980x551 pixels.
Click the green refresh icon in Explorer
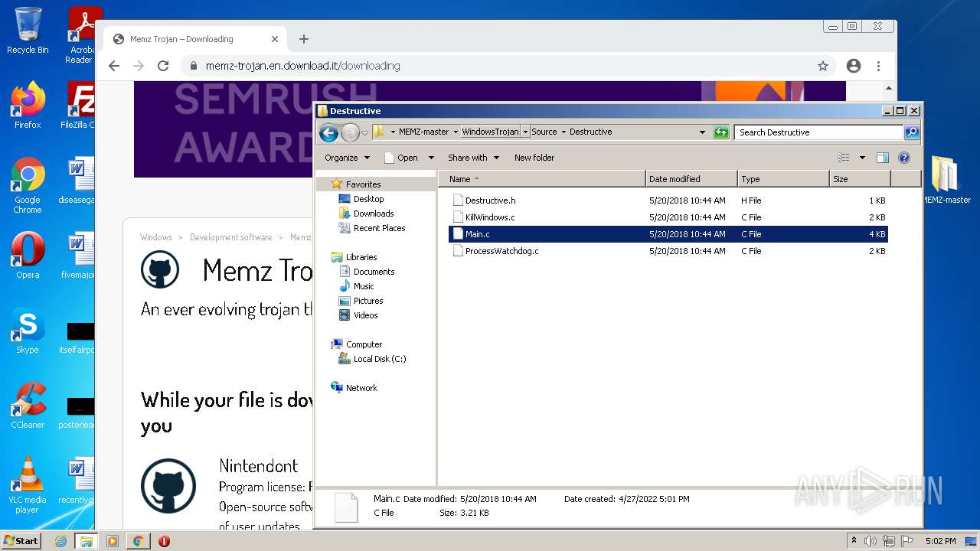721,132
